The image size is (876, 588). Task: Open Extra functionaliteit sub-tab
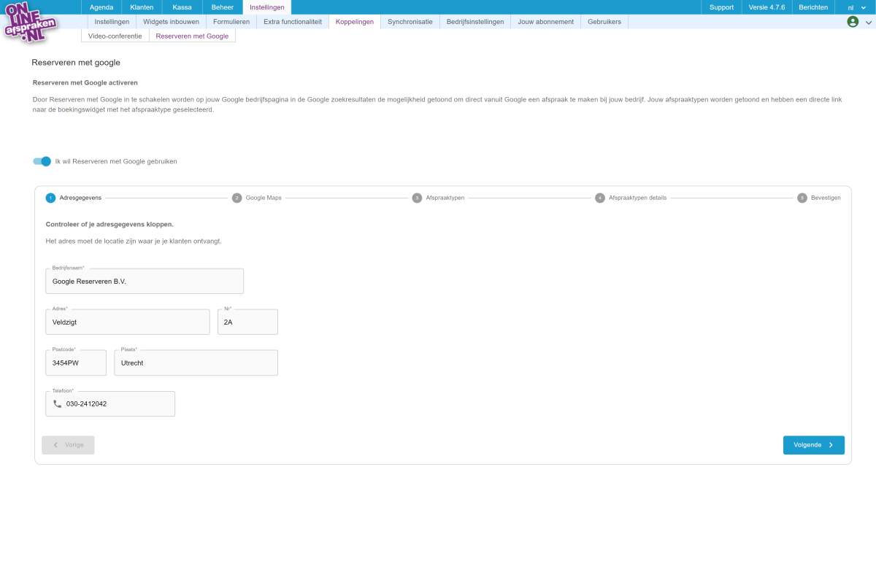click(x=293, y=22)
